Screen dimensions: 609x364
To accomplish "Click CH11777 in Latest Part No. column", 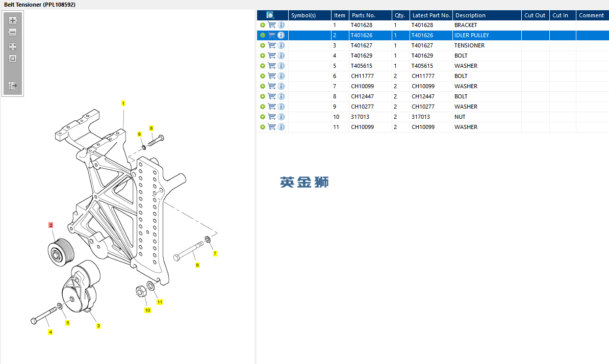I will point(423,76).
